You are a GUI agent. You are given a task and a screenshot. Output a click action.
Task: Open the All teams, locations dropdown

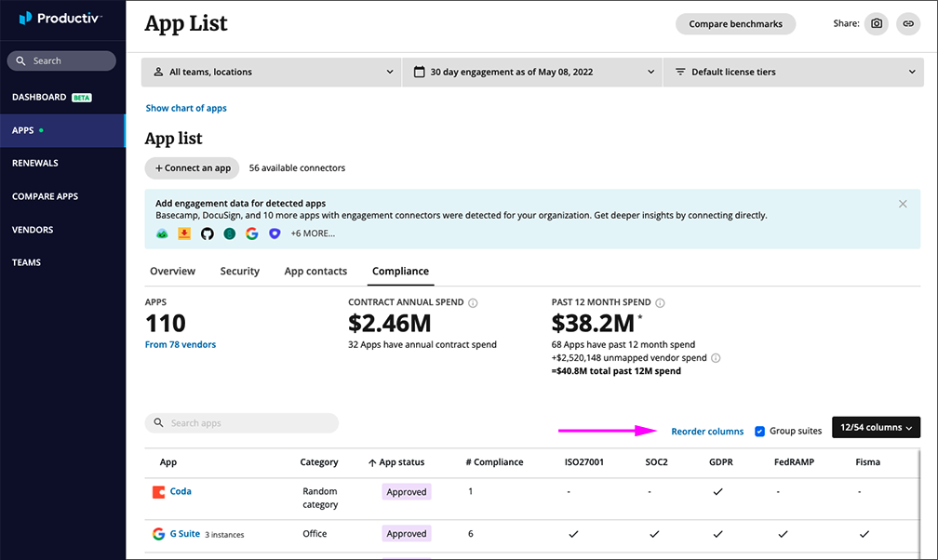(x=272, y=72)
